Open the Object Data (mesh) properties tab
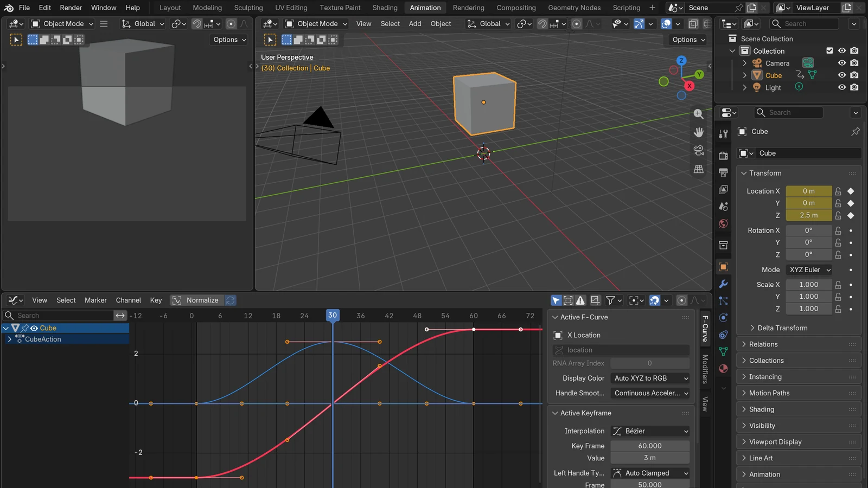Viewport: 868px width, 488px height. coord(723,351)
